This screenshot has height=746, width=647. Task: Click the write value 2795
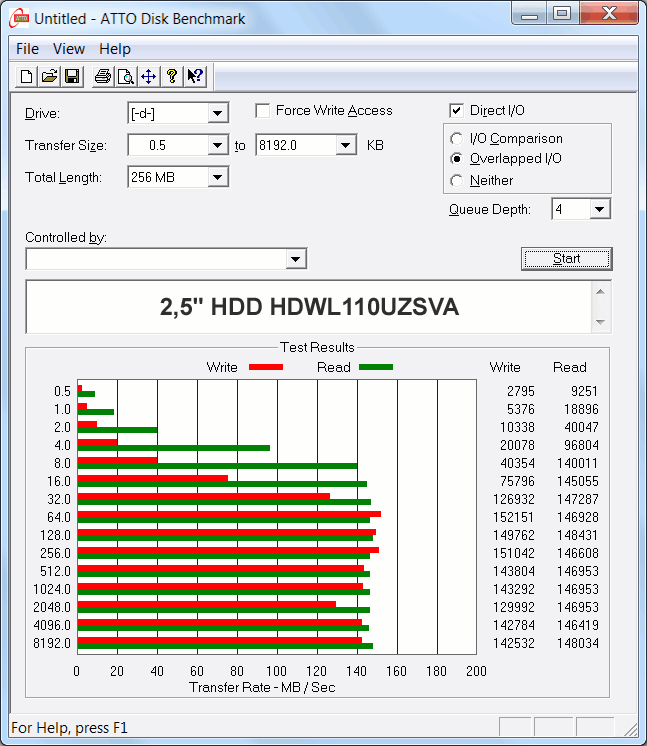point(520,391)
